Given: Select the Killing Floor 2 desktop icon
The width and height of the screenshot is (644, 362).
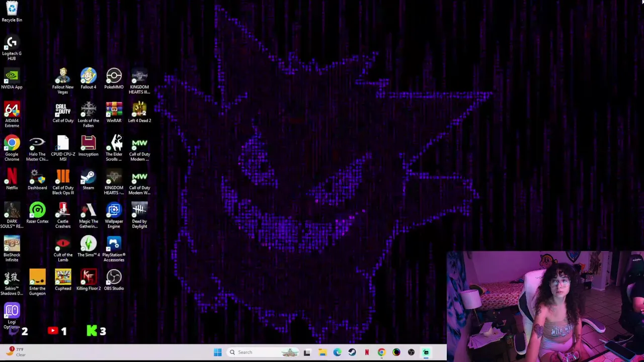Looking at the screenshot, I should point(88,281).
